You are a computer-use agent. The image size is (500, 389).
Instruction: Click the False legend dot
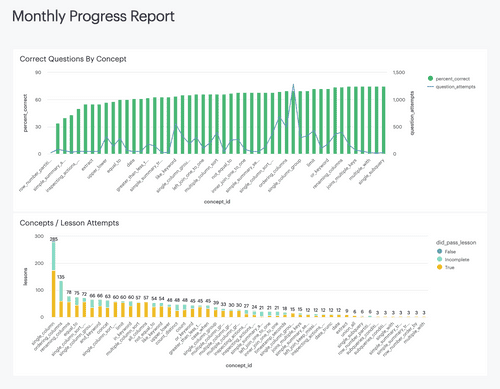(x=439, y=251)
